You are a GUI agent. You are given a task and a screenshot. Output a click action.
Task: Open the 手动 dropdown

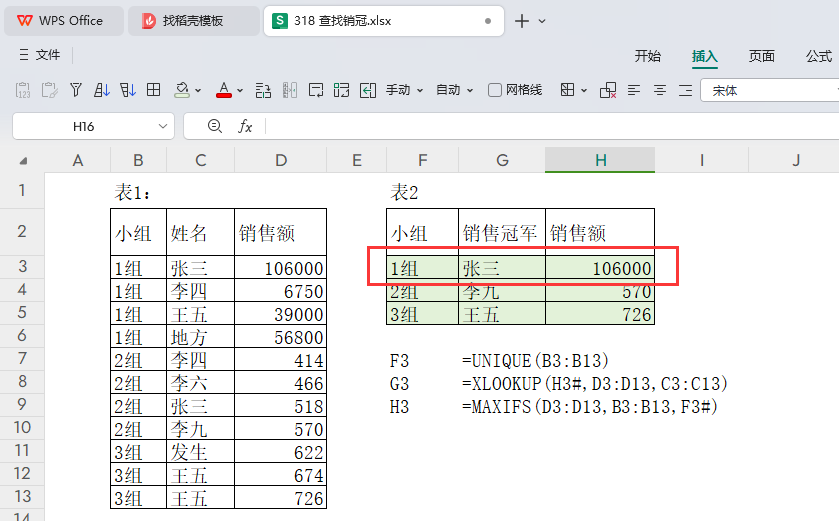coord(405,90)
